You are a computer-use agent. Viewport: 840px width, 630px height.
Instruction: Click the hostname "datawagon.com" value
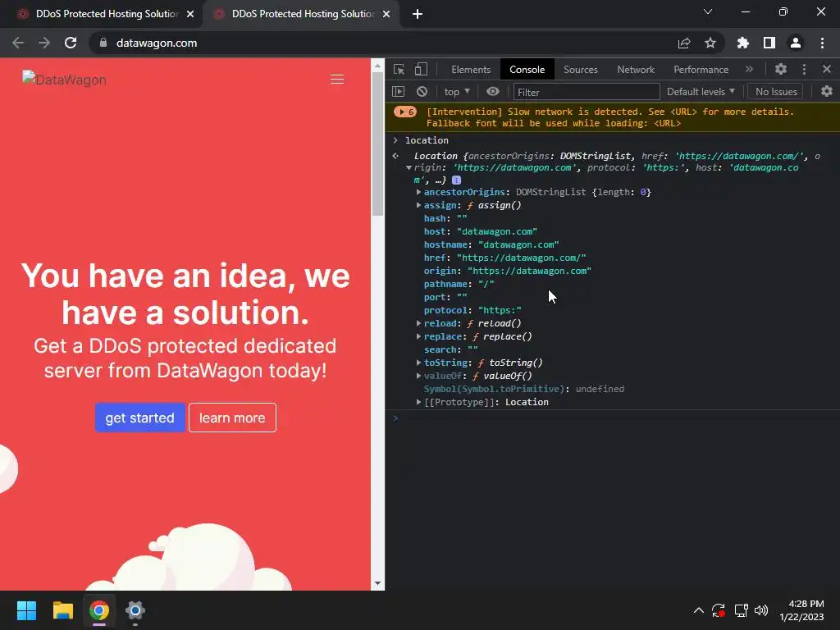point(518,244)
